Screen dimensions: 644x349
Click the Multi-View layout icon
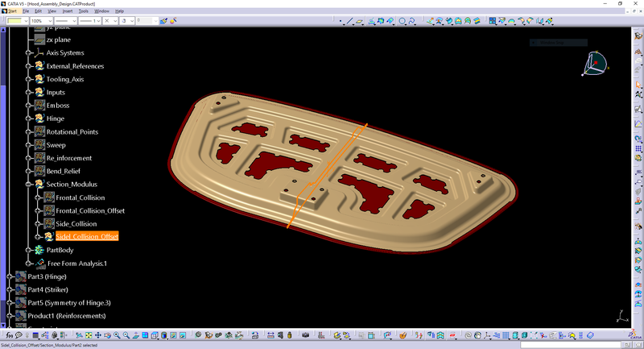click(145, 335)
